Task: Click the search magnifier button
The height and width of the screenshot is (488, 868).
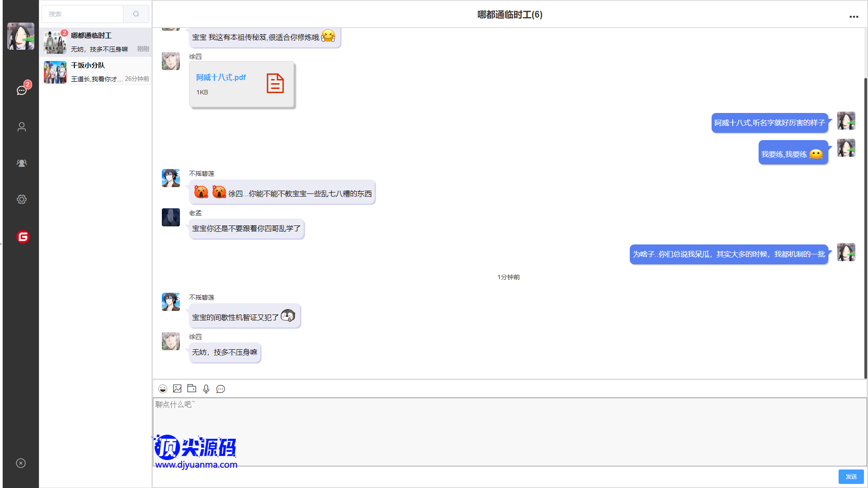Action: point(136,14)
